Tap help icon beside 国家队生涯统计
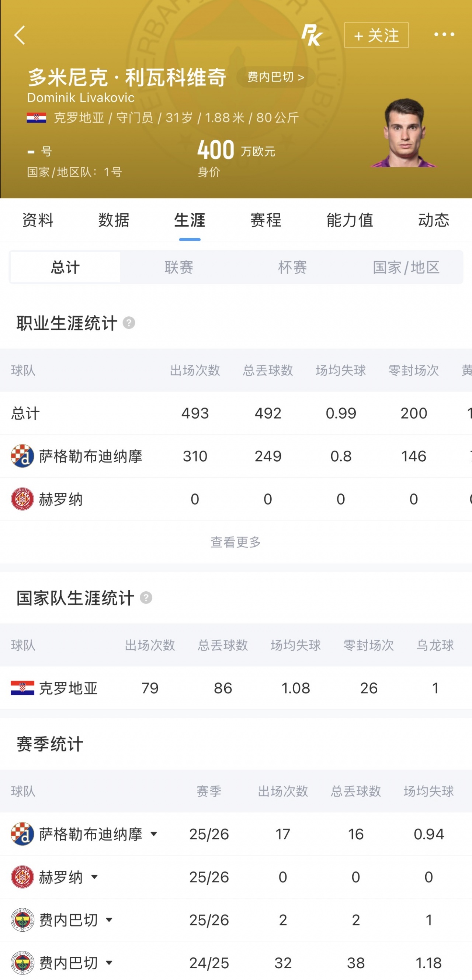This screenshot has height=980, width=472. point(146,598)
